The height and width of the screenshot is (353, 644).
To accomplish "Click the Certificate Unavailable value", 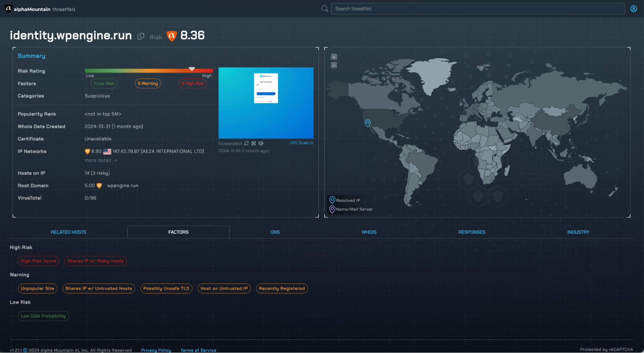I will [98, 139].
